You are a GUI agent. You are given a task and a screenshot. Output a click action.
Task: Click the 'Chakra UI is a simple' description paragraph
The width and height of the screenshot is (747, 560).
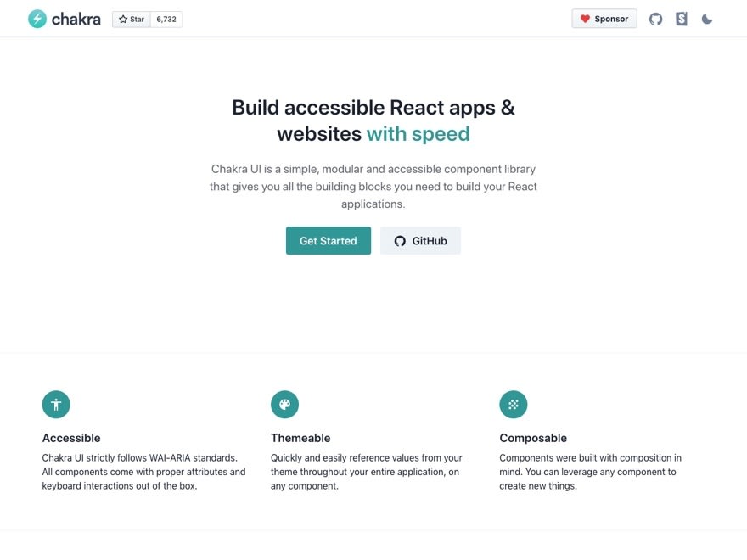(373, 187)
